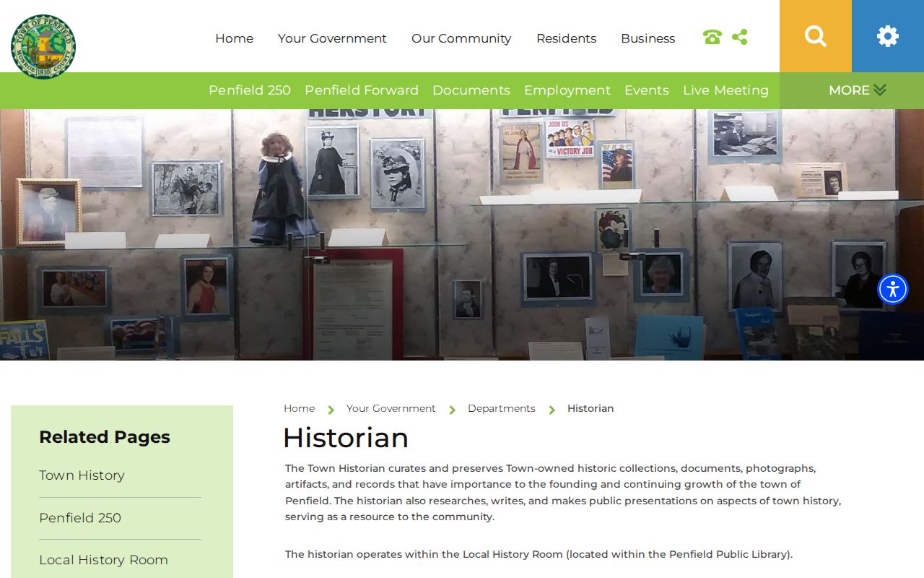
Task: Click the share icon in header
Action: pyautogui.click(x=739, y=38)
